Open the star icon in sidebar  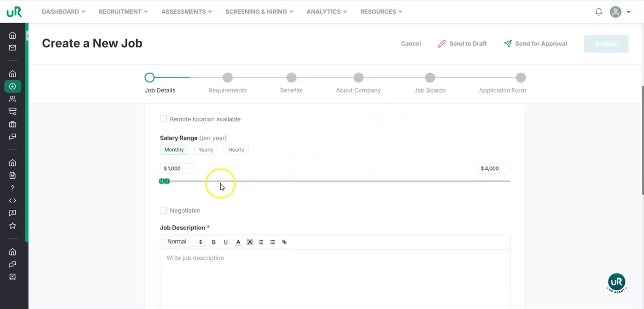(x=13, y=226)
